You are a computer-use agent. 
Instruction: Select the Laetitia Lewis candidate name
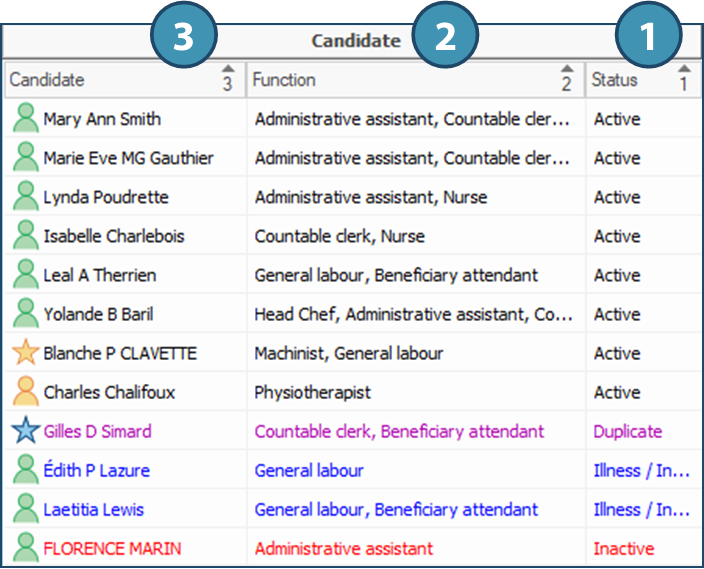coord(94,509)
